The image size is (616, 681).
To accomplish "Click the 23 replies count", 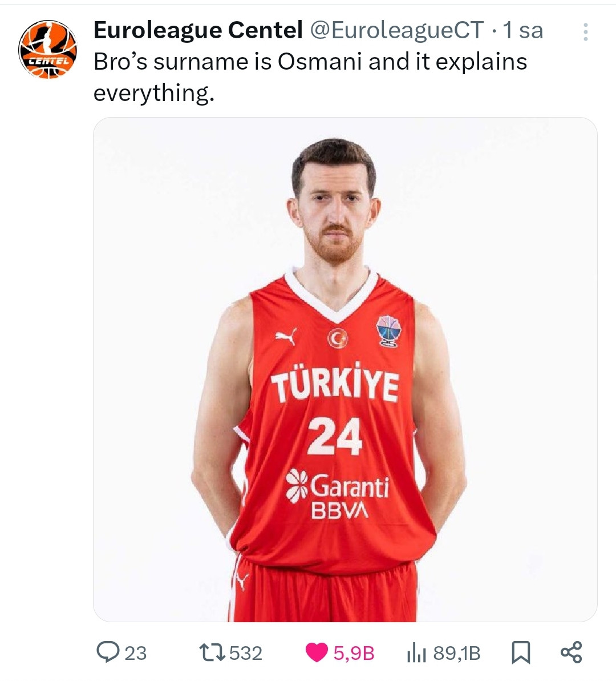I will click(136, 652).
